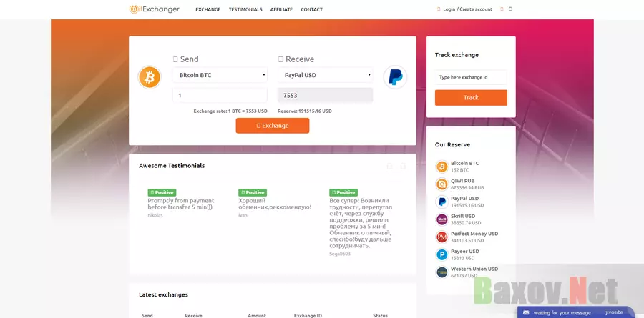
Task: Click the 15313 USD Payeer reserve value
Action: point(462,258)
